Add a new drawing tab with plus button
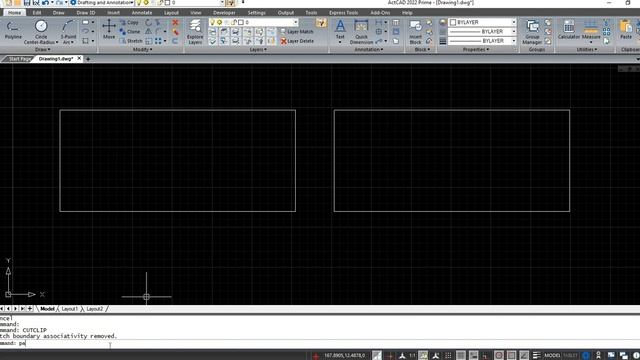The height and width of the screenshot is (360, 640). pos(88,59)
